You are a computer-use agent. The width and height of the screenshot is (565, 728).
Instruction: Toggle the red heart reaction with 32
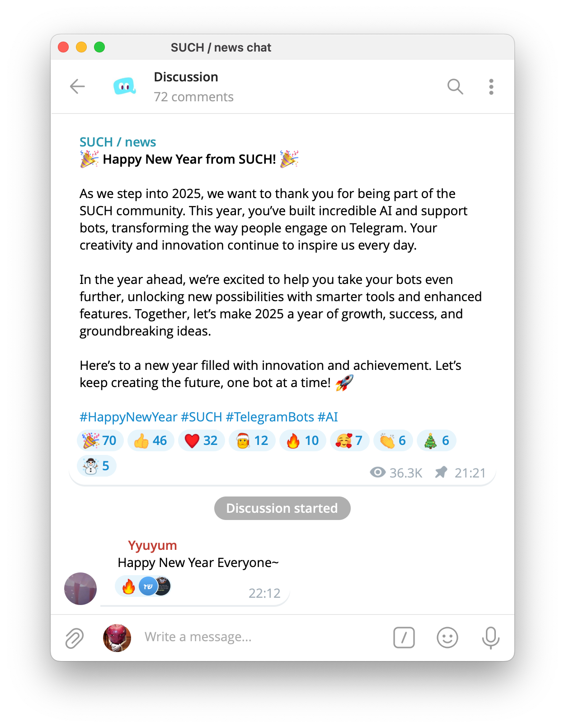(x=202, y=440)
